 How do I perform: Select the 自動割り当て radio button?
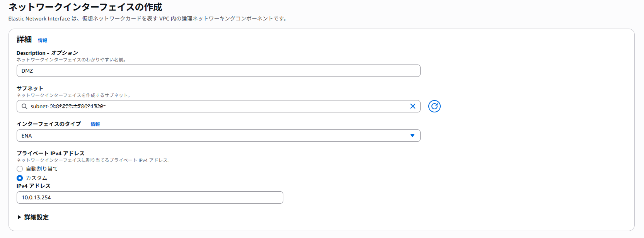(20, 169)
